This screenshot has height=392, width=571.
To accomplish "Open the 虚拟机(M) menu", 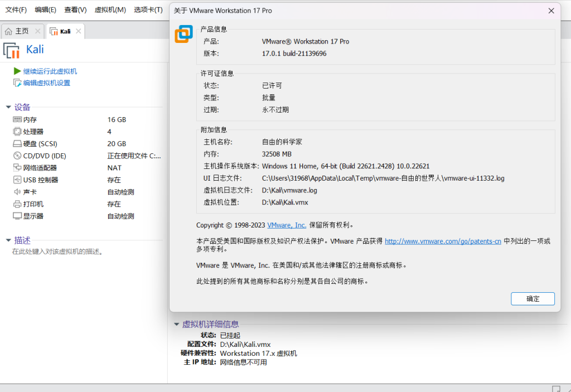I will click(x=110, y=10).
